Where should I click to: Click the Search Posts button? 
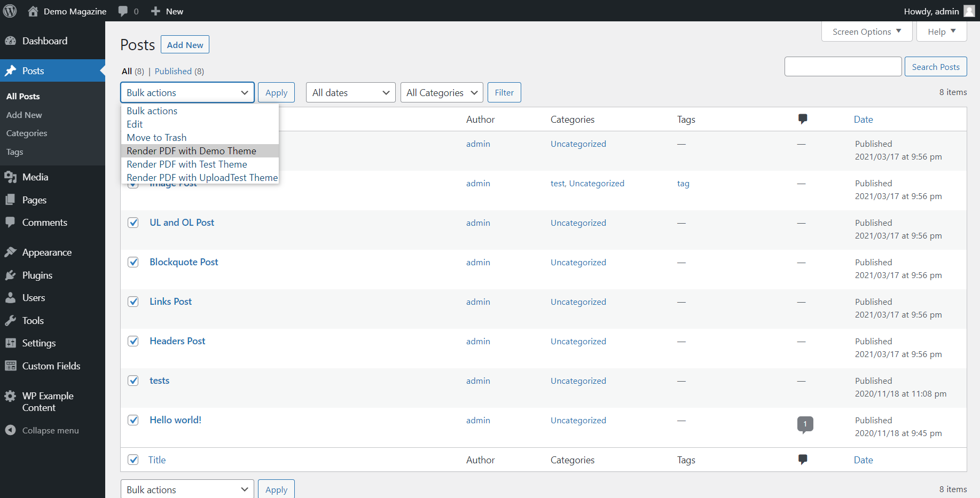point(935,66)
